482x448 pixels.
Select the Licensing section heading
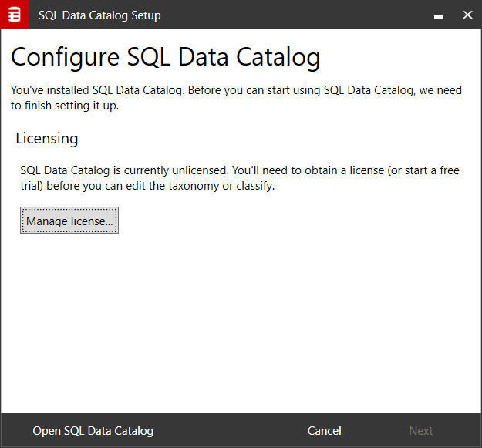47,139
